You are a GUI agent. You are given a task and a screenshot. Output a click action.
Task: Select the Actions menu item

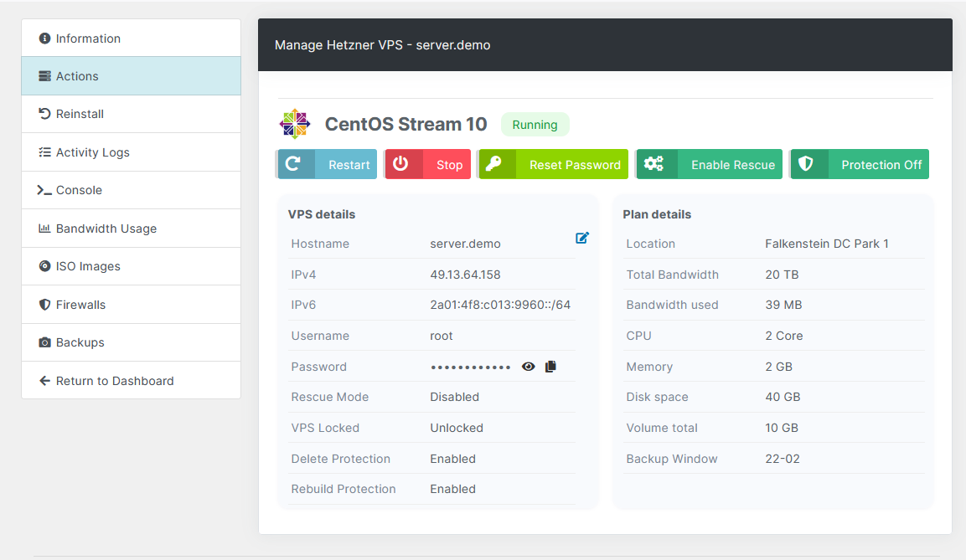(x=132, y=76)
